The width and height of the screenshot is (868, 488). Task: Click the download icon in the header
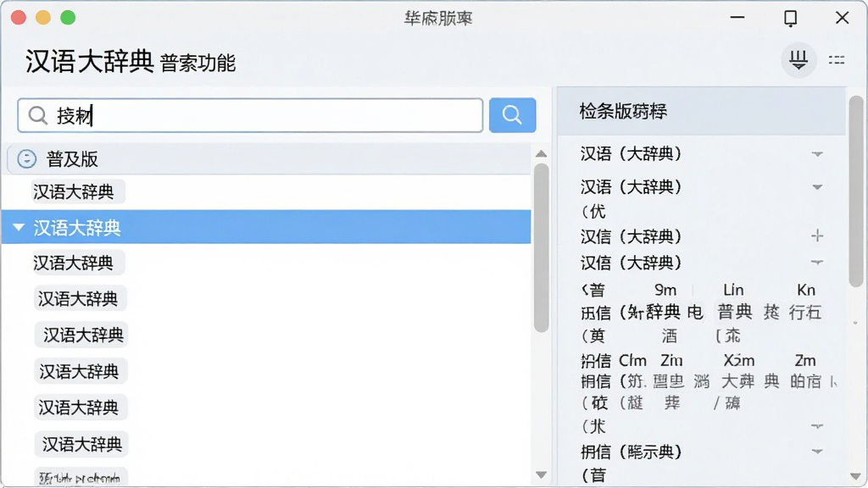coord(798,60)
